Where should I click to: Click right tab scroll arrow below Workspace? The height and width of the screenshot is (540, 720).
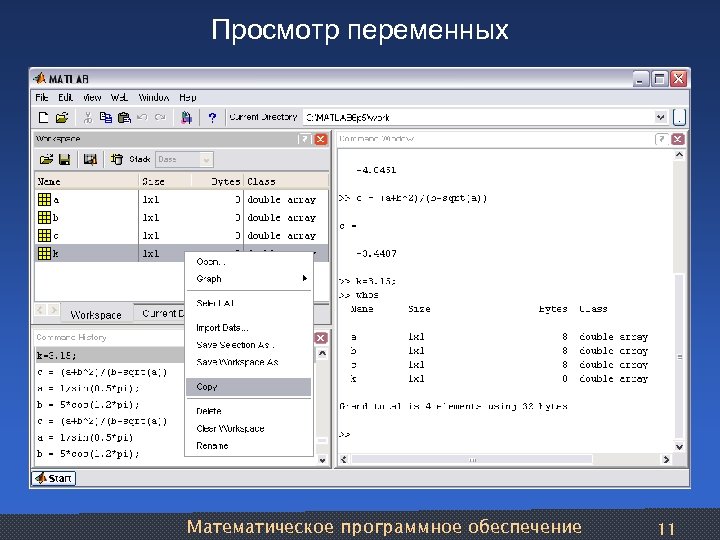[x=53, y=310]
